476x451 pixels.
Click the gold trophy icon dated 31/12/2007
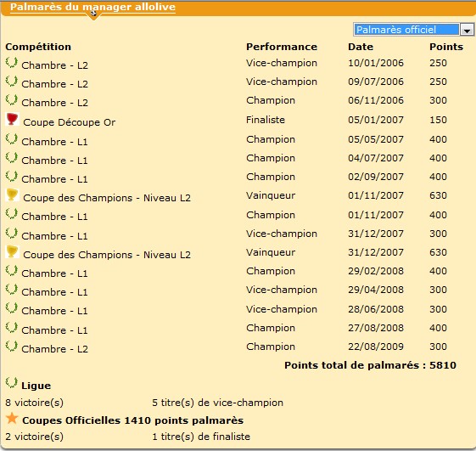click(x=12, y=251)
